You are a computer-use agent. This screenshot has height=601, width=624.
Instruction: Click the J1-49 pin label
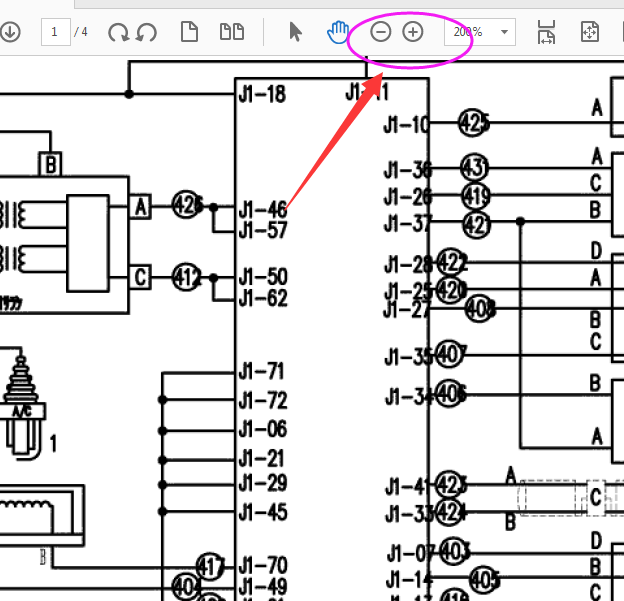tap(263, 586)
